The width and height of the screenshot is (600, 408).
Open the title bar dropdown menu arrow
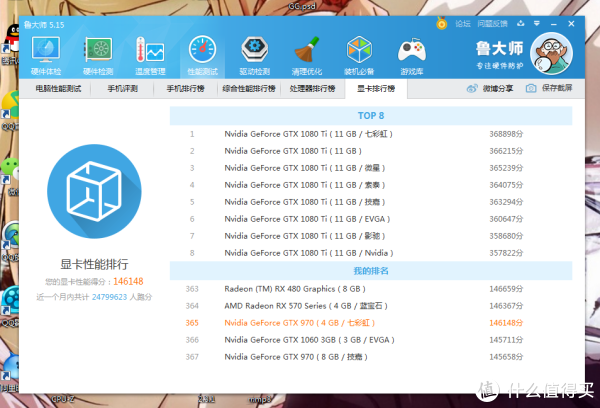537,24
